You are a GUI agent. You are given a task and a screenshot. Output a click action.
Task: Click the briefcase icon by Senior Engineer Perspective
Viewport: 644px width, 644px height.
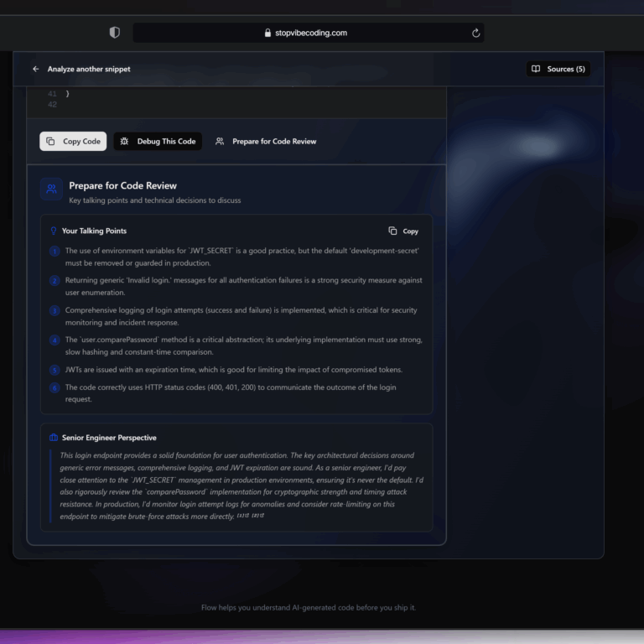click(x=54, y=438)
